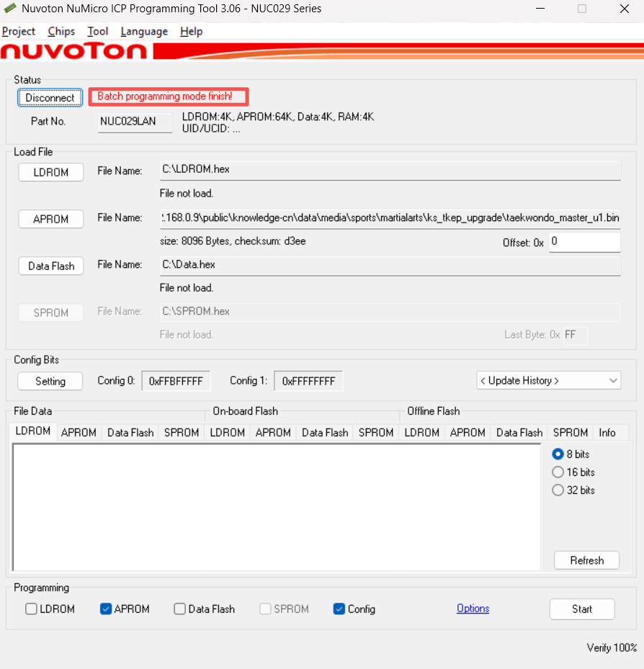Open the programming Options link
The image size is (644, 669).
pyautogui.click(x=473, y=609)
